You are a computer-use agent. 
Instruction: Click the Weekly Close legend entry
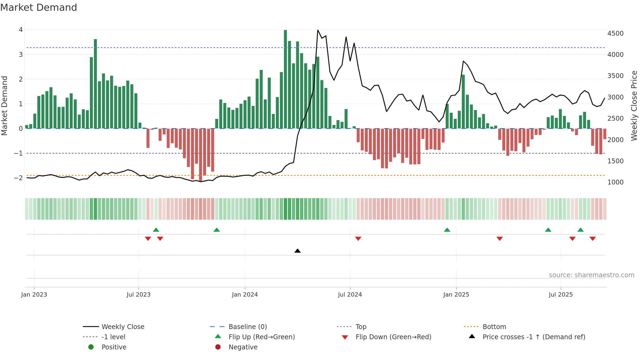(114, 327)
